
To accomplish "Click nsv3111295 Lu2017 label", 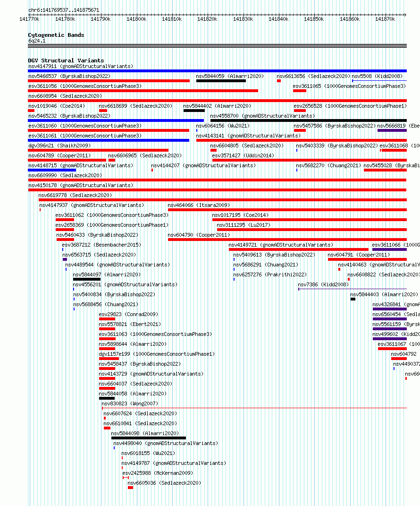I will point(244,225).
